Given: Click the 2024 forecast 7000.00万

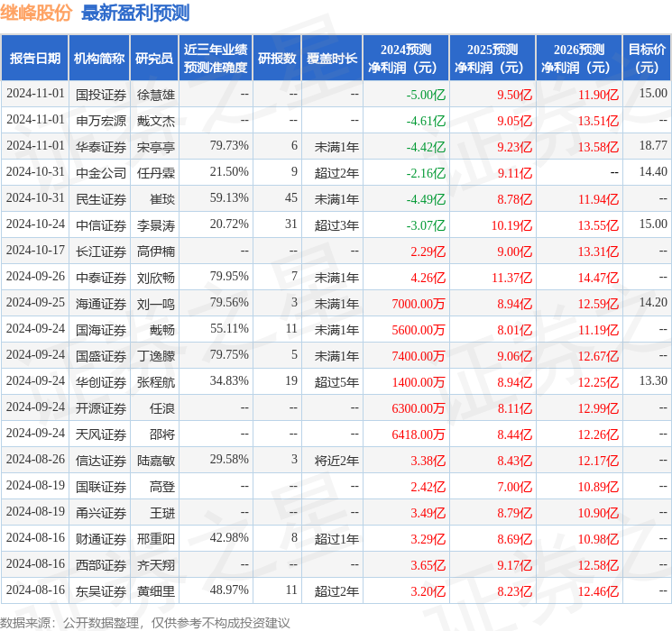Looking at the screenshot, I should [x=419, y=304].
